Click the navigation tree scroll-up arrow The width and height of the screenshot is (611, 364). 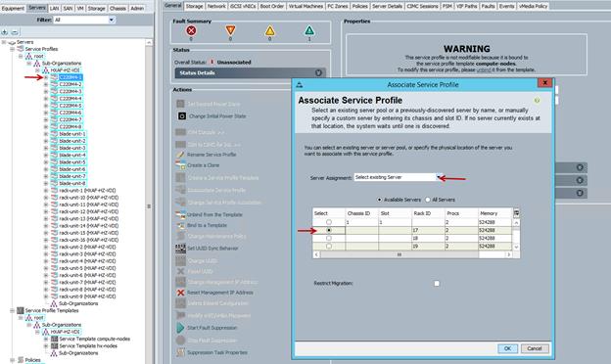[149, 42]
